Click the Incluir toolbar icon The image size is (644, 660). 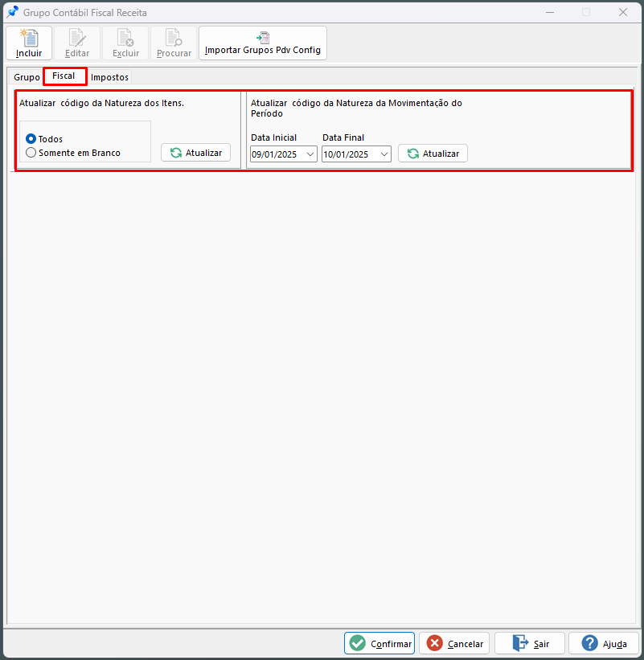pyautogui.click(x=29, y=43)
